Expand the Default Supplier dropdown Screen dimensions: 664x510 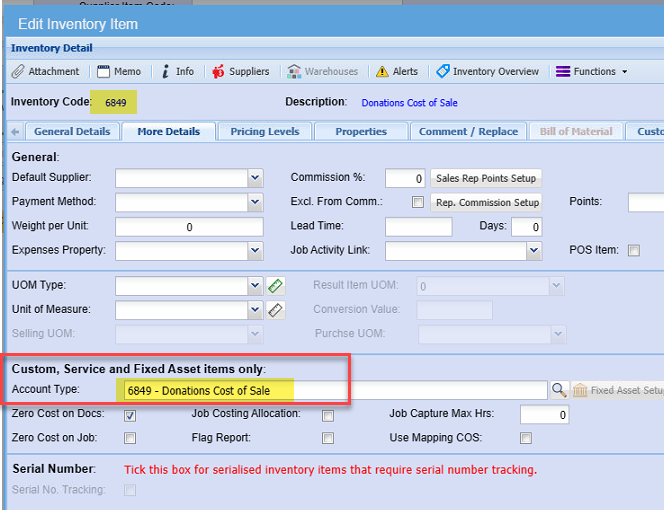pyautogui.click(x=255, y=178)
